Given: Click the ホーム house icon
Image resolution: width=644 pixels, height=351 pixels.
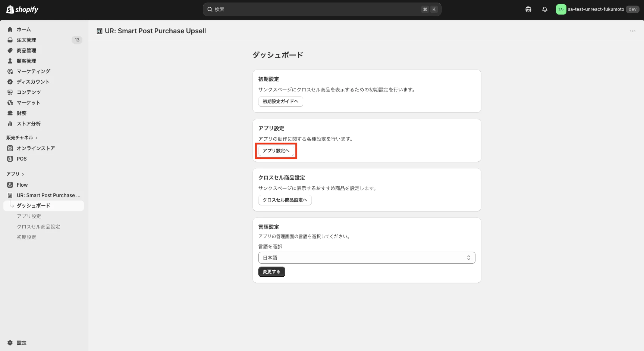Looking at the screenshot, I should tap(10, 29).
